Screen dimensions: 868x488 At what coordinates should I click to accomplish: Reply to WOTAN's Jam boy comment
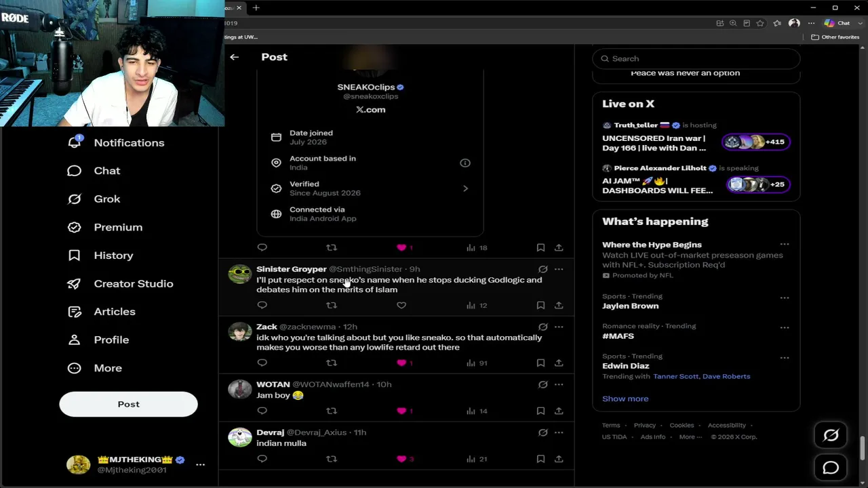point(262,411)
